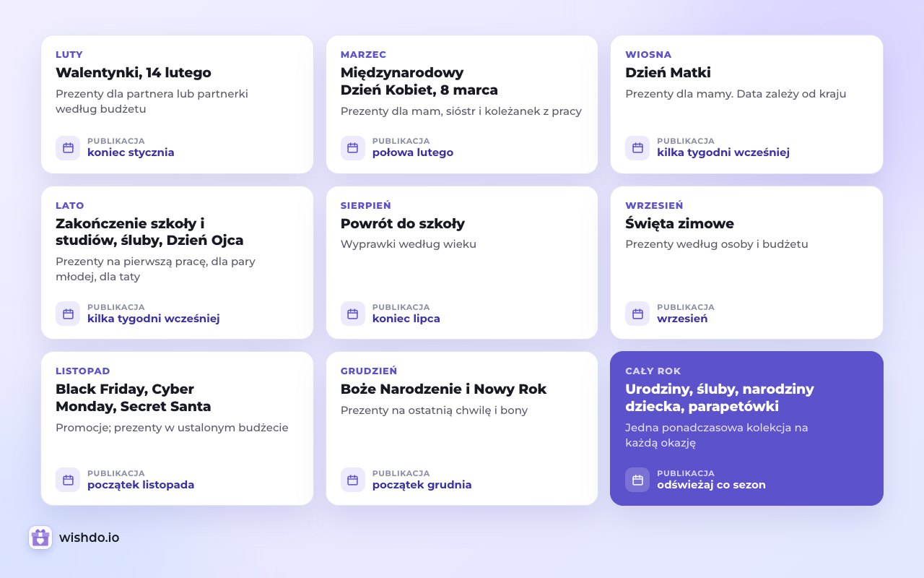Click the text odświeżaj co sezon
Viewport: 924px width, 578px height.
[711, 485]
